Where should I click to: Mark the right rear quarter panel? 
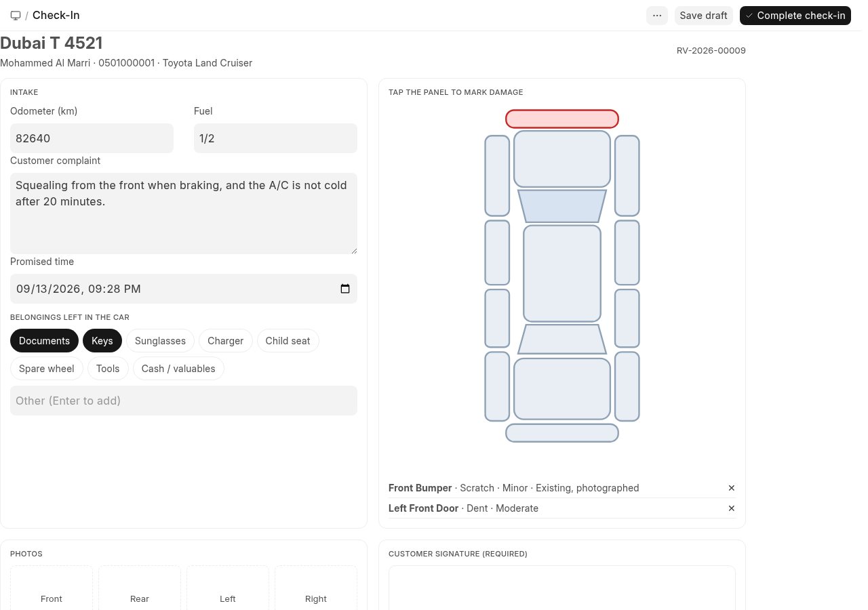pos(627,386)
